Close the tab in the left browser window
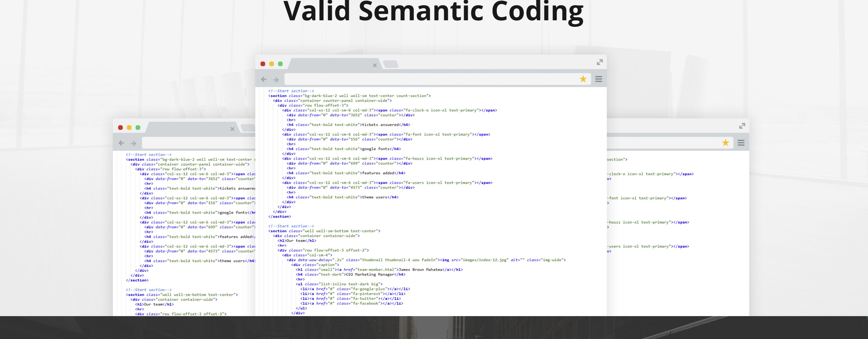 pos(232,129)
